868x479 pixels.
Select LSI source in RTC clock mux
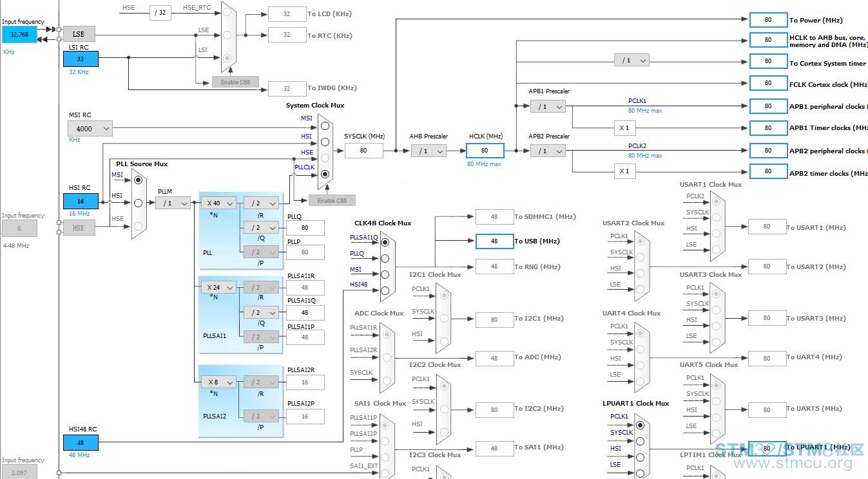pos(227,58)
